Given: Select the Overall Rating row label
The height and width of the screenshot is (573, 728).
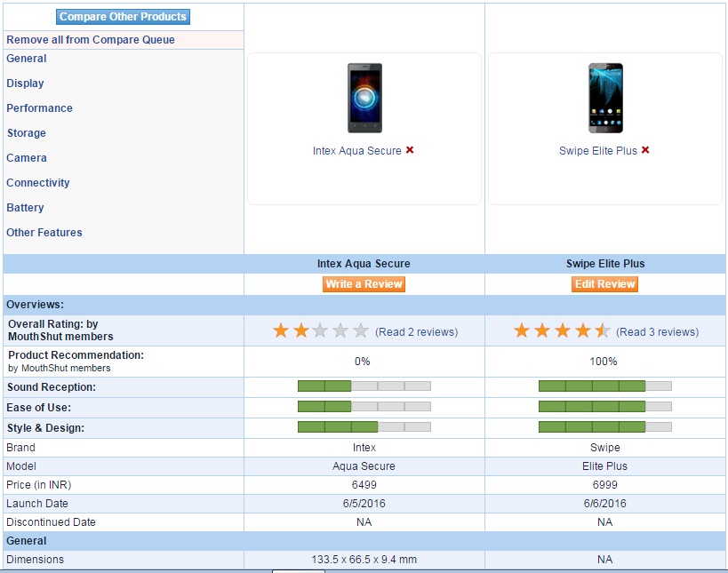Looking at the screenshot, I should [60, 330].
